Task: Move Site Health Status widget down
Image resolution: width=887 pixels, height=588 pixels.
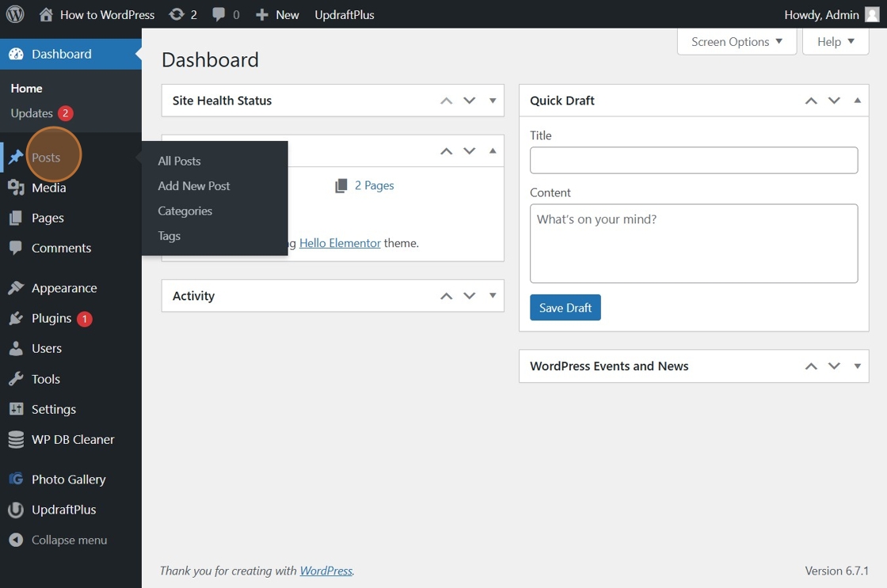Action: tap(470, 101)
